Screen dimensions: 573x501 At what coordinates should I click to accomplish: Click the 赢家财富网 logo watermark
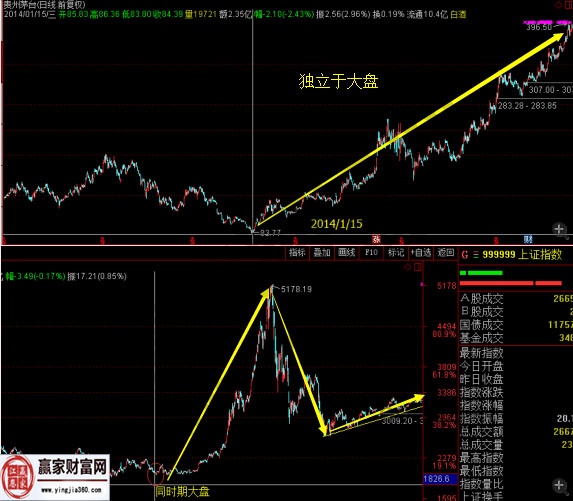(55, 477)
